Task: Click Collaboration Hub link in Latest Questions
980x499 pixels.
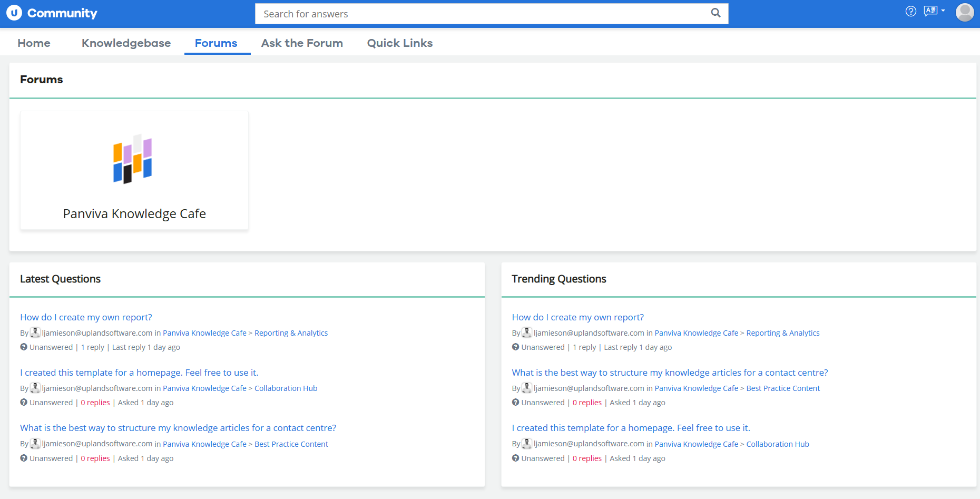Action: coord(286,388)
